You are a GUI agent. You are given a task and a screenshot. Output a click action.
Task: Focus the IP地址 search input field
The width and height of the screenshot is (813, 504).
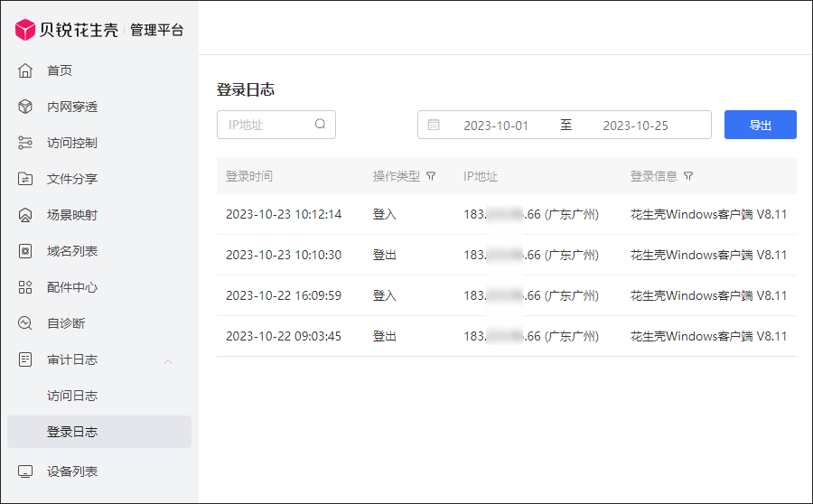pyautogui.click(x=266, y=125)
